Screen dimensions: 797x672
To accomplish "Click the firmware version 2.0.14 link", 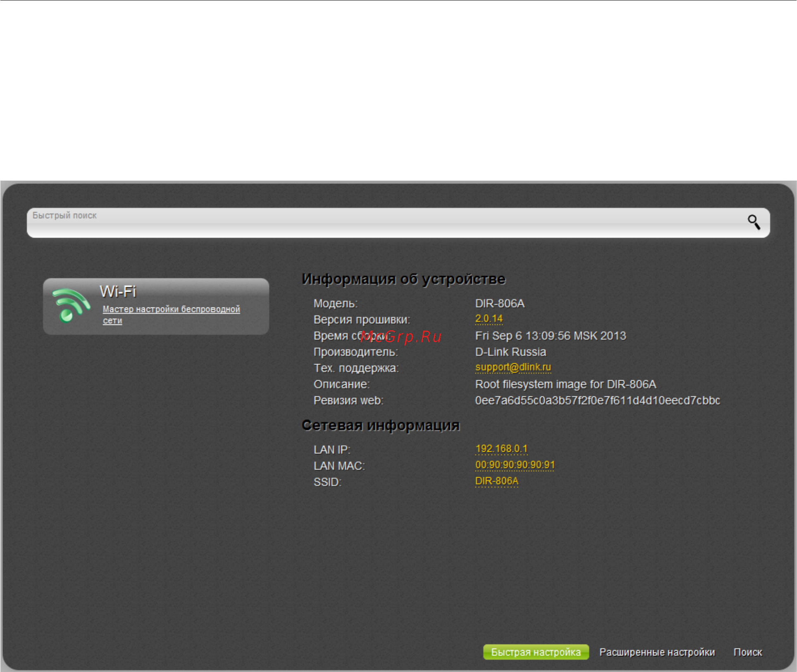I will pyautogui.click(x=489, y=319).
